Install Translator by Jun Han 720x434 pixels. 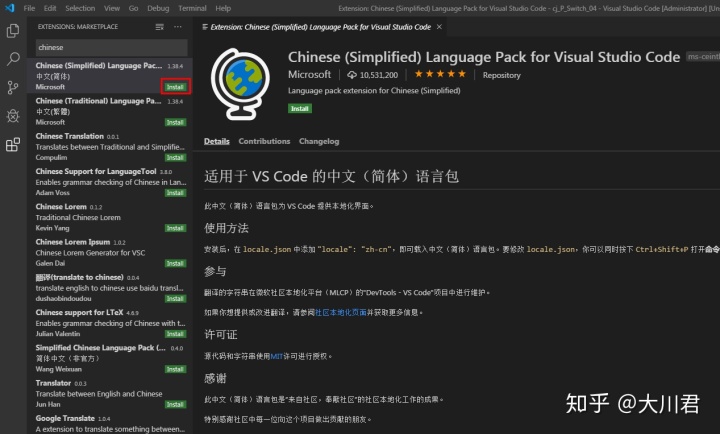point(175,405)
